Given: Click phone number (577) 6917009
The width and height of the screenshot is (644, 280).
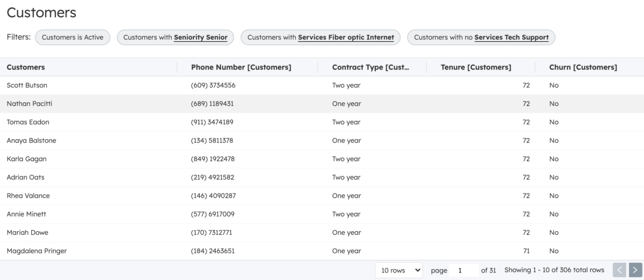Looking at the screenshot, I should click(x=213, y=214).
